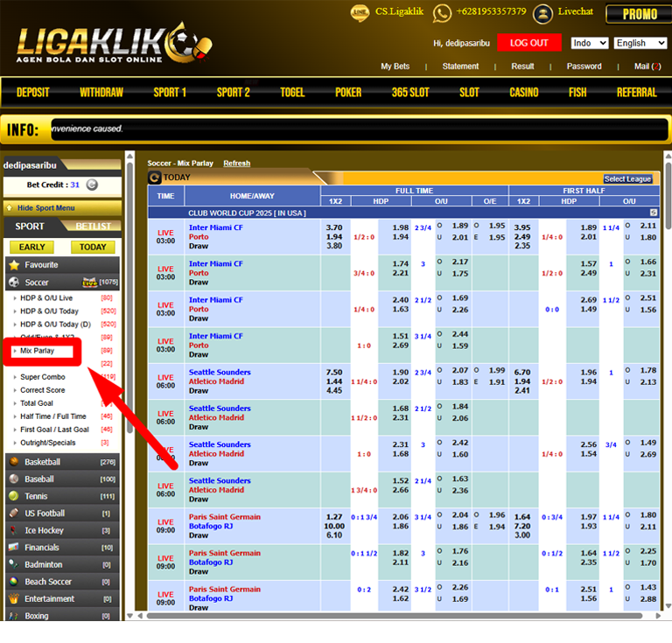Click the live TV icon beside Soccer

[x=89, y=282]
